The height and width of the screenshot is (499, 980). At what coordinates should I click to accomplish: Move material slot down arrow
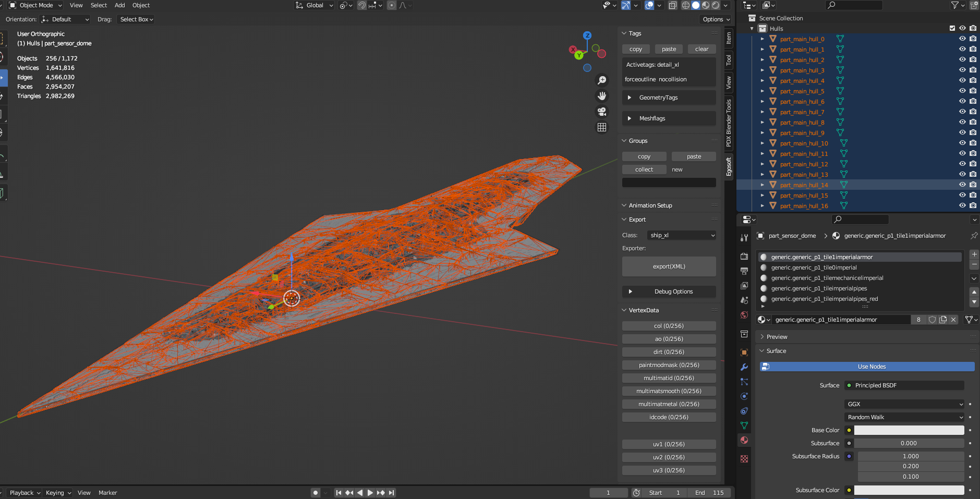click(974, 302)
